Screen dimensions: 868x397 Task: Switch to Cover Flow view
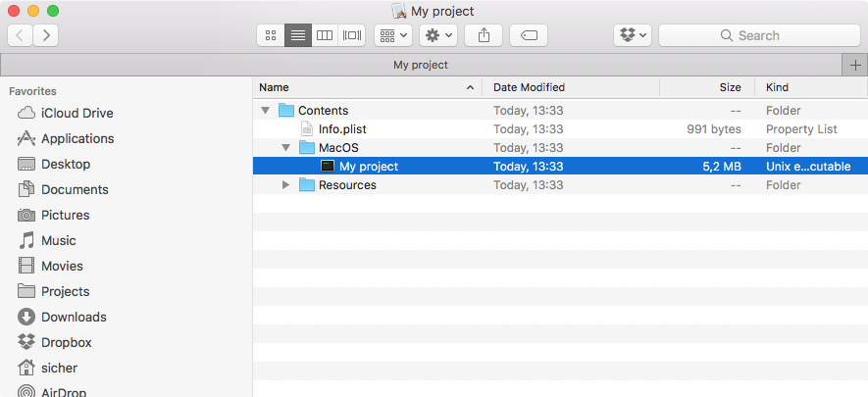click(352, 35)
